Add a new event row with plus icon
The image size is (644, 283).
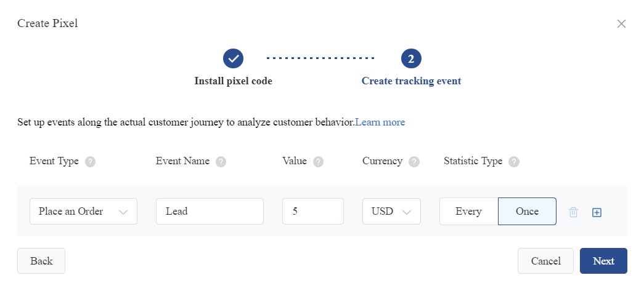(597, 212)
